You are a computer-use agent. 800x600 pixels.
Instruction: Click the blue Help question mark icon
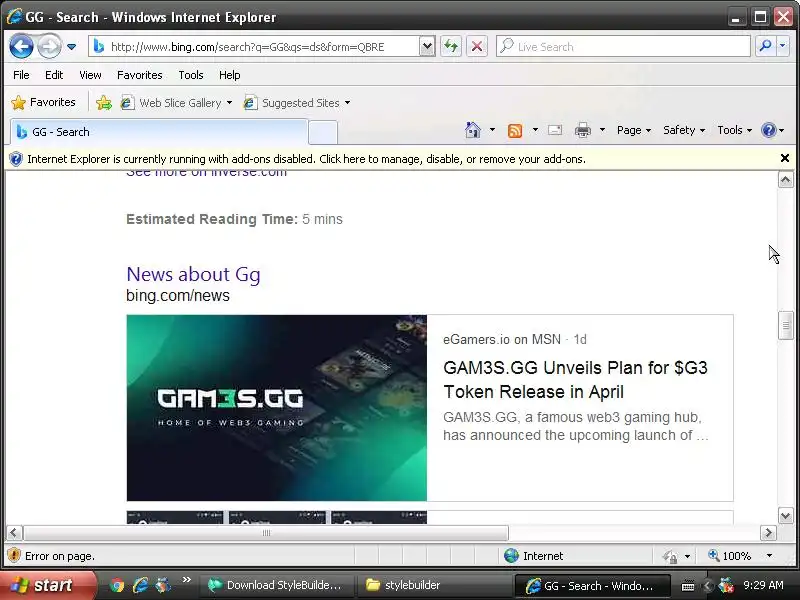pyautogui.click(x=768, y=130)
